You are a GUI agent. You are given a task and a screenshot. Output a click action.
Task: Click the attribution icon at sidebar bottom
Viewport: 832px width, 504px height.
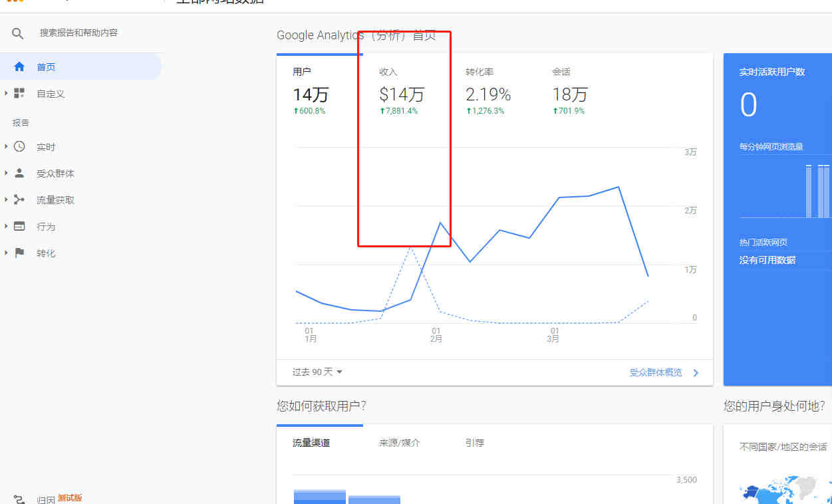pos(19,499)
